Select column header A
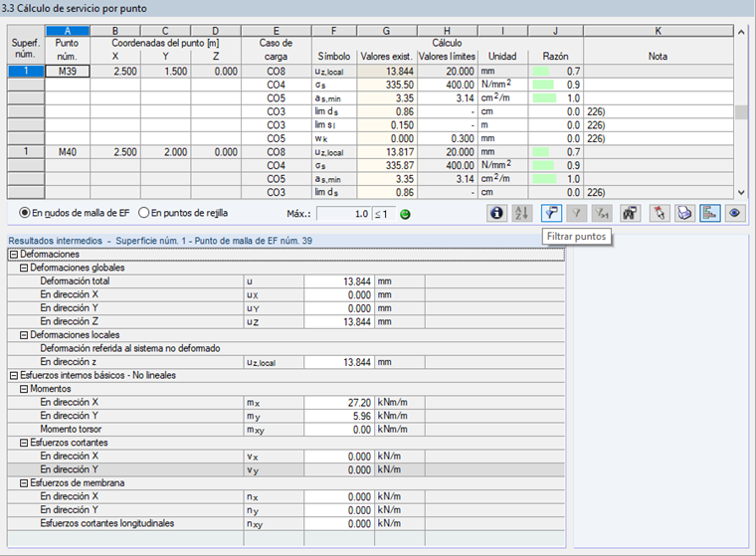 click(68, 31)
